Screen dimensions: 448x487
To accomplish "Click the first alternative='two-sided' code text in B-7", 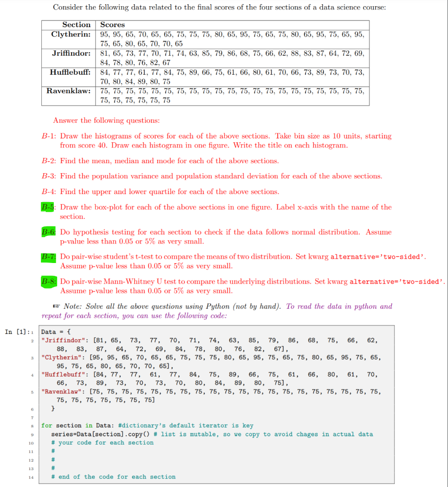I will (378, 257).
